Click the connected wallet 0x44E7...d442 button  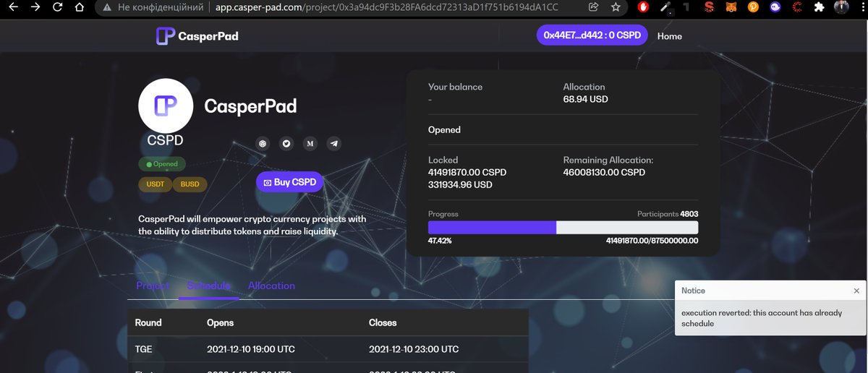point(592,35)
